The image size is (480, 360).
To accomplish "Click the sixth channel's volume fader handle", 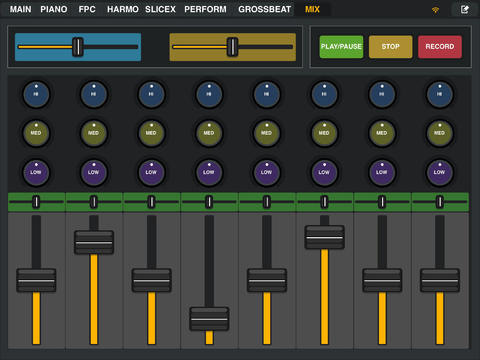I will [x=324, y=237].
